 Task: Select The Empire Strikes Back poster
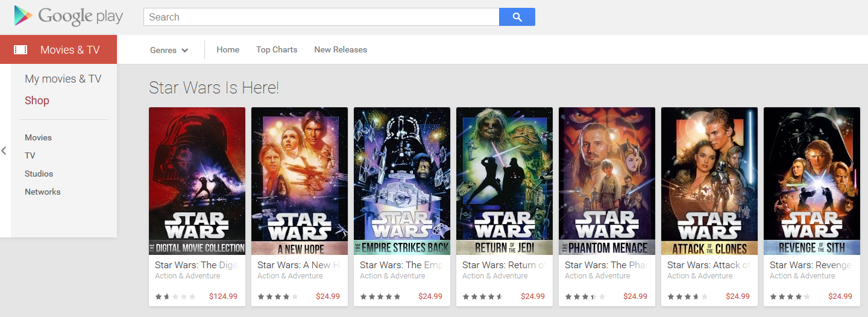coord(402,181)
